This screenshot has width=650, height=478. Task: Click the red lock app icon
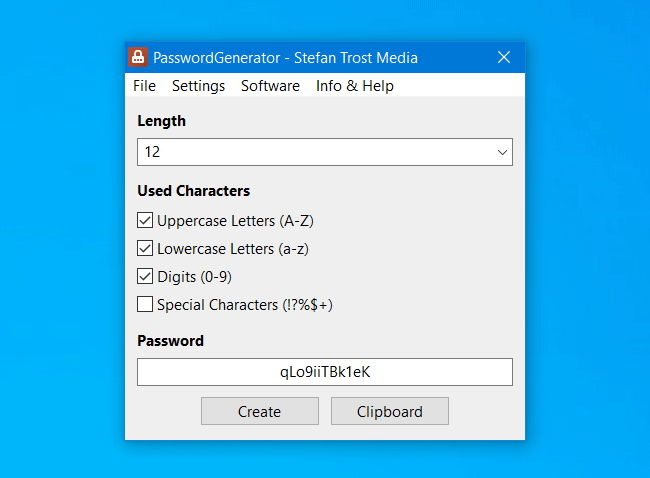[138, 58]
